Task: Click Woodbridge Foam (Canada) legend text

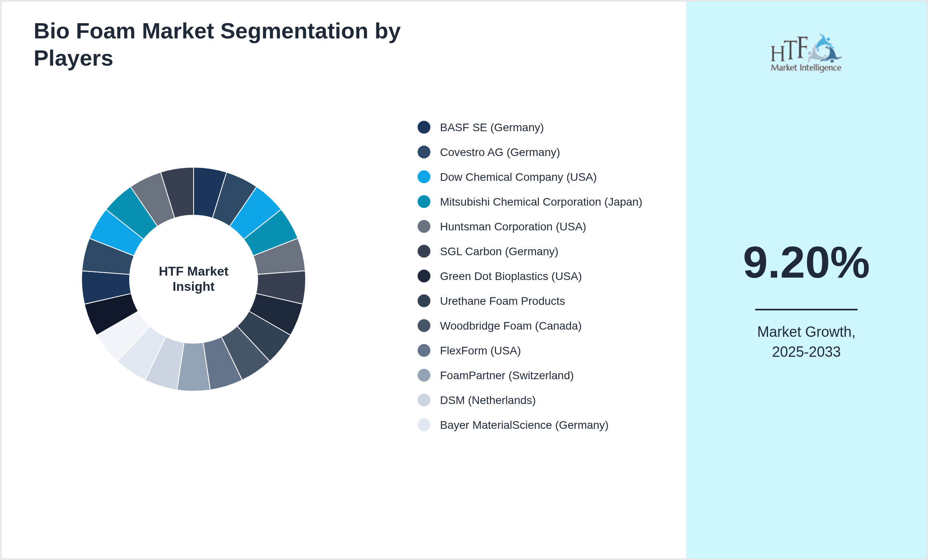Action: tap(510, 326)
